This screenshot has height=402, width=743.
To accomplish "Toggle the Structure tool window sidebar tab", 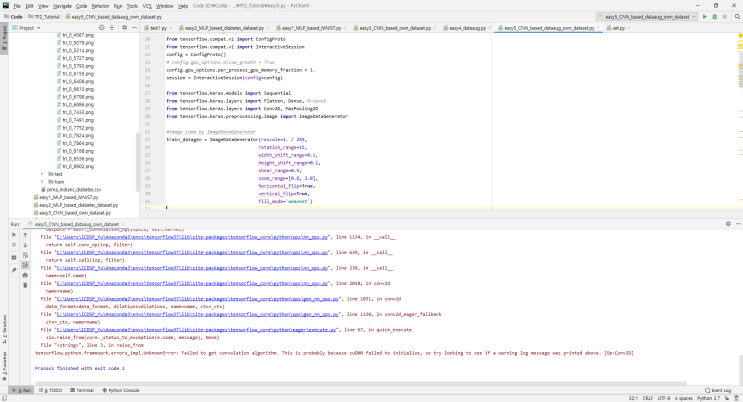I will 4,323.
